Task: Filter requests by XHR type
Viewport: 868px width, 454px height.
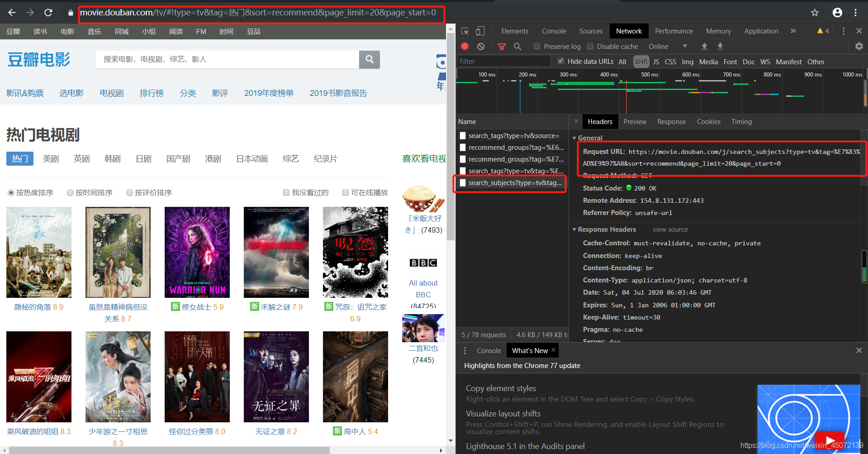Action: pos(641,62)
